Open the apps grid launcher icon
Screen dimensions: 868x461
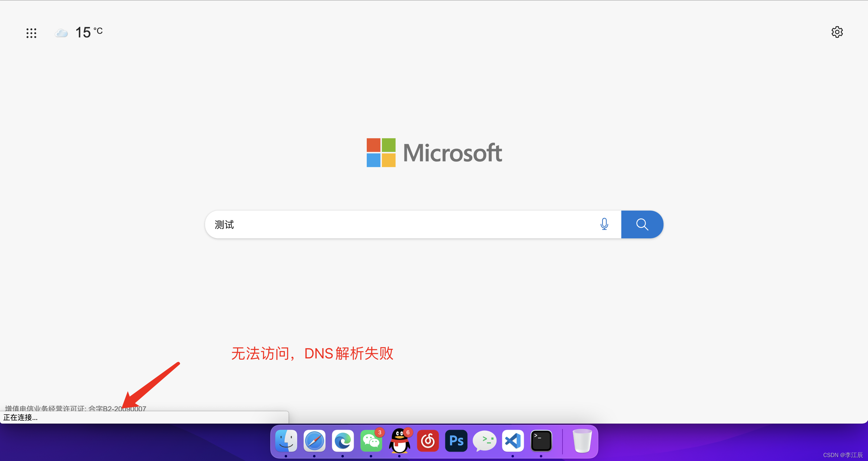coord(31,33)
